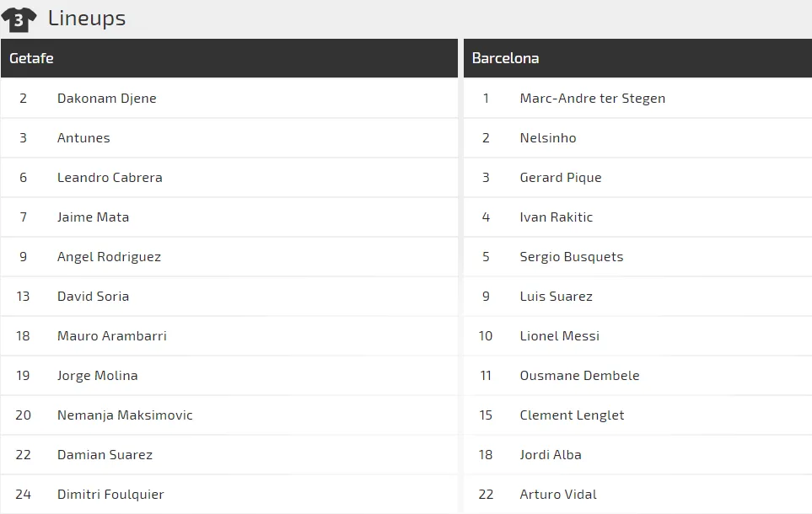Select Leandro Cabrera in Getafe lineup

pos(110,178)
